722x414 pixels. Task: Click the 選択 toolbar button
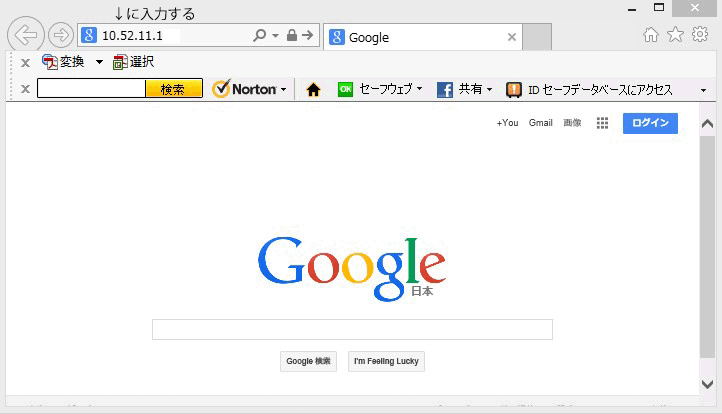click(133, 62)
